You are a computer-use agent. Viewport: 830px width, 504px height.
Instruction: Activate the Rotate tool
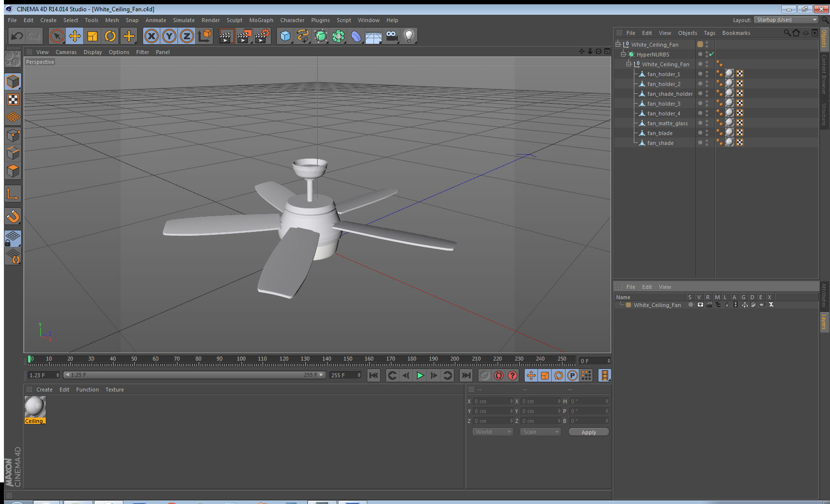[x=110, y=36]
